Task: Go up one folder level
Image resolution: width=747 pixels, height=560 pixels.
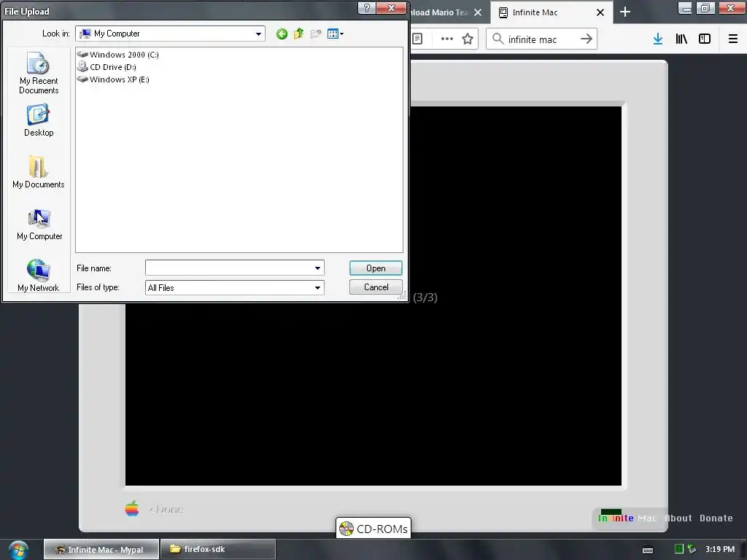Action: pos(298,34)
